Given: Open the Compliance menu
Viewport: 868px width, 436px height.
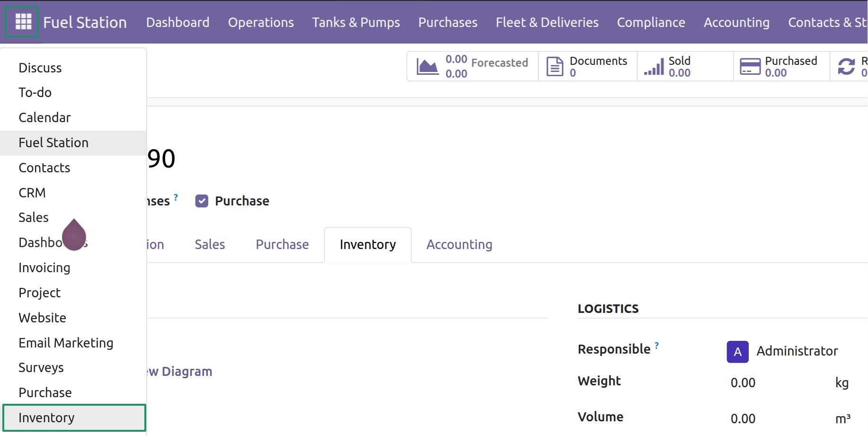Looking at the screenshot, I should tap(651, 22).
